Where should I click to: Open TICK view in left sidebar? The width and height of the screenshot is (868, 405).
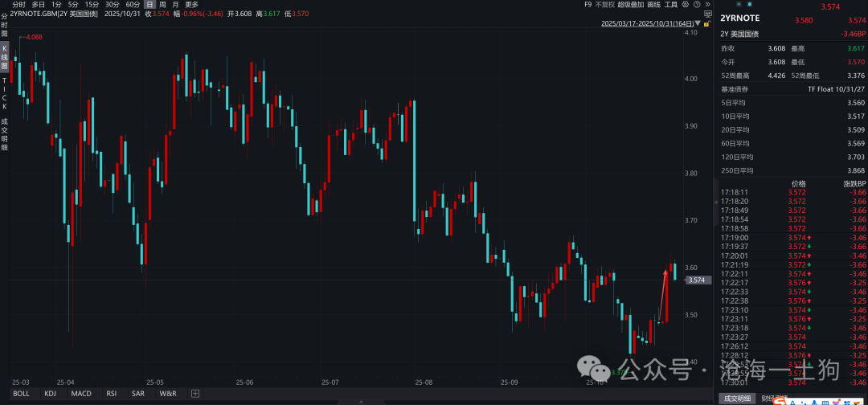pyautogui.click(x=4, y=92)
